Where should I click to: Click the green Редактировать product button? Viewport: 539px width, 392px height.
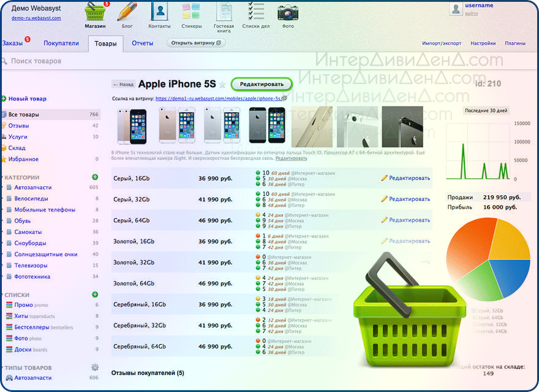point(262,85)
